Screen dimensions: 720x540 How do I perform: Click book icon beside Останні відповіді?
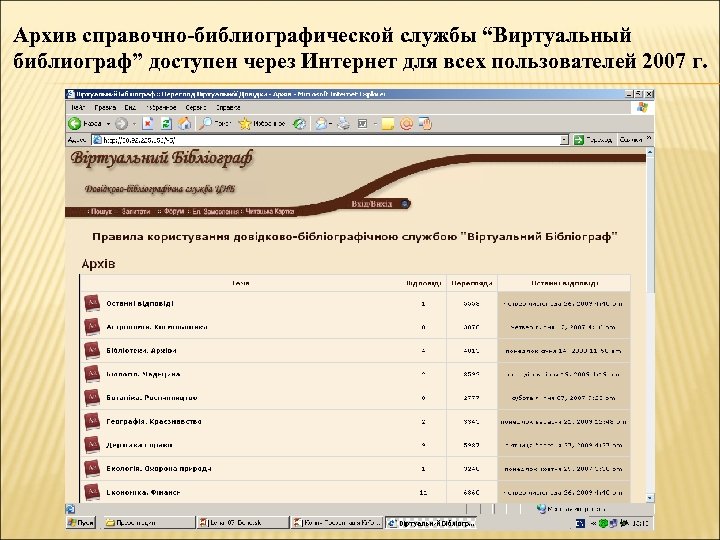[92, 304]
